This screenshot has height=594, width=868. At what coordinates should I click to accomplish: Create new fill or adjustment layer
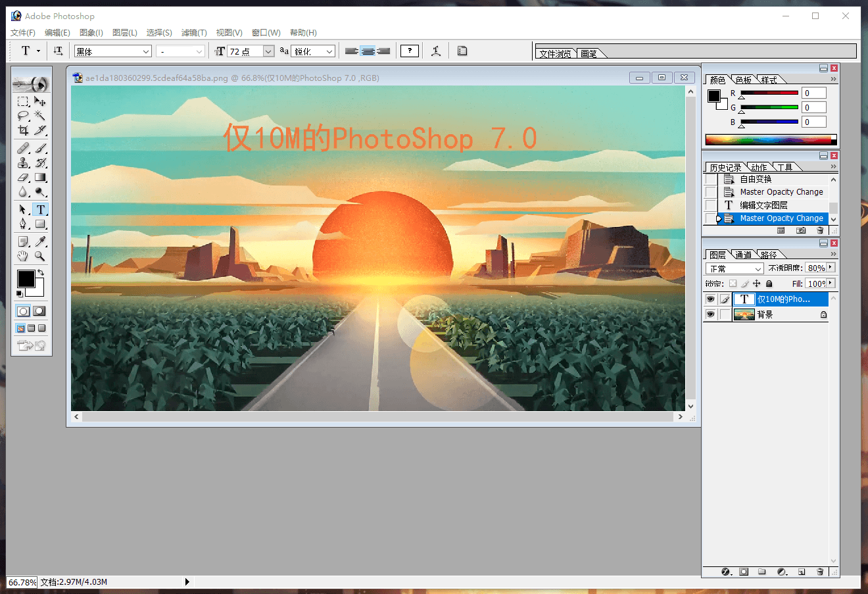click(x=782, y=572)
